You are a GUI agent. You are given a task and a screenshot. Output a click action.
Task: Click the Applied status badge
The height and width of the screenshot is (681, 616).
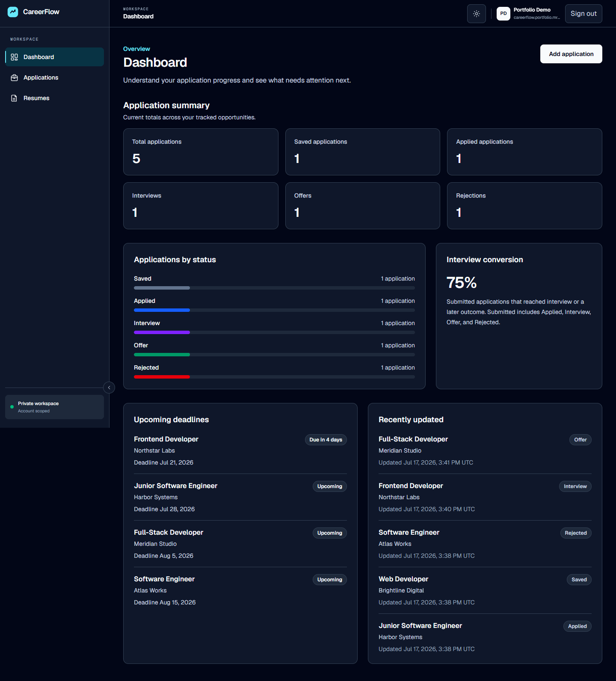click(x=577, y=626)
